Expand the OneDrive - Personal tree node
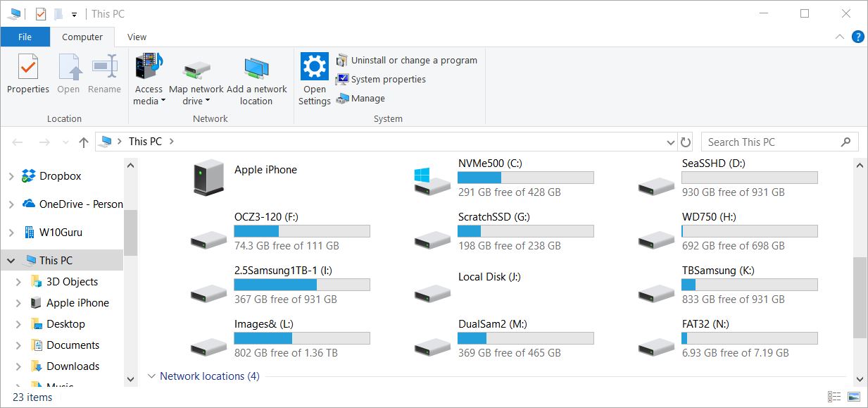 (x=11, y=204)
